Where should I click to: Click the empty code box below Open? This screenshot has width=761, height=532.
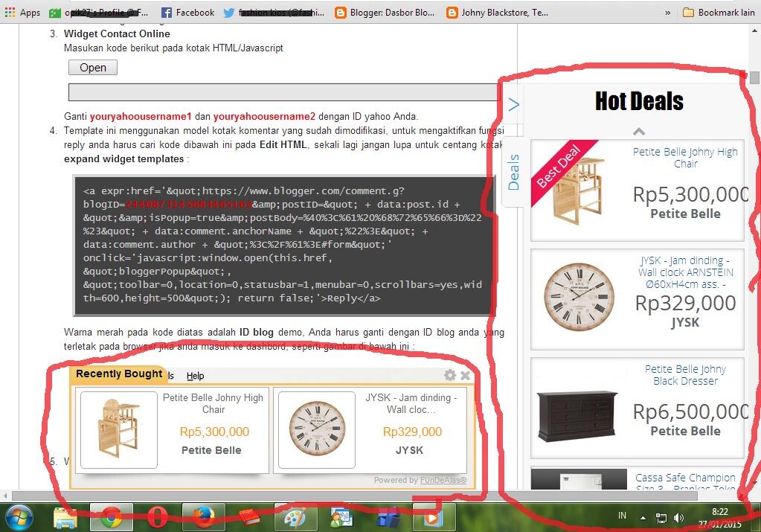[284, 92]
